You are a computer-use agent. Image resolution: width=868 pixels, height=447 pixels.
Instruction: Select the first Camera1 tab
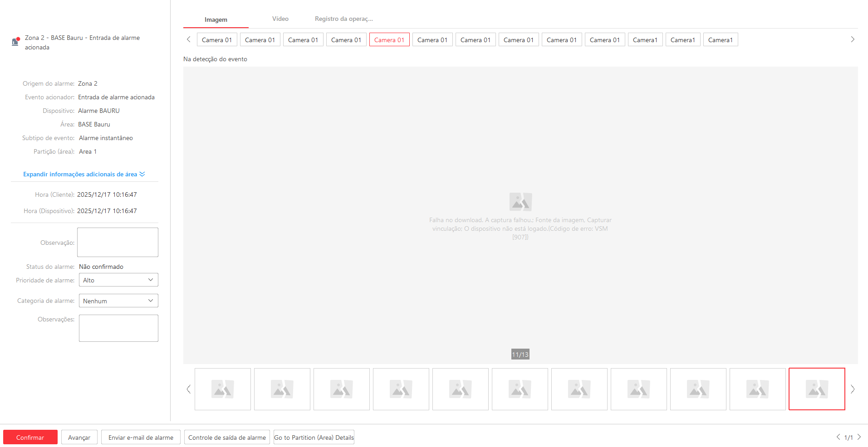[645, 40]
